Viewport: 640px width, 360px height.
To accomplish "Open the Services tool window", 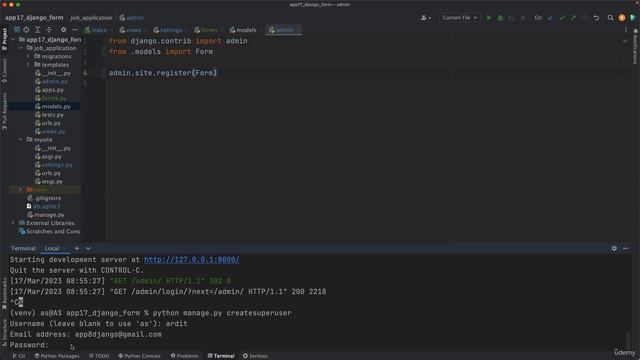I will pos(255,356).
